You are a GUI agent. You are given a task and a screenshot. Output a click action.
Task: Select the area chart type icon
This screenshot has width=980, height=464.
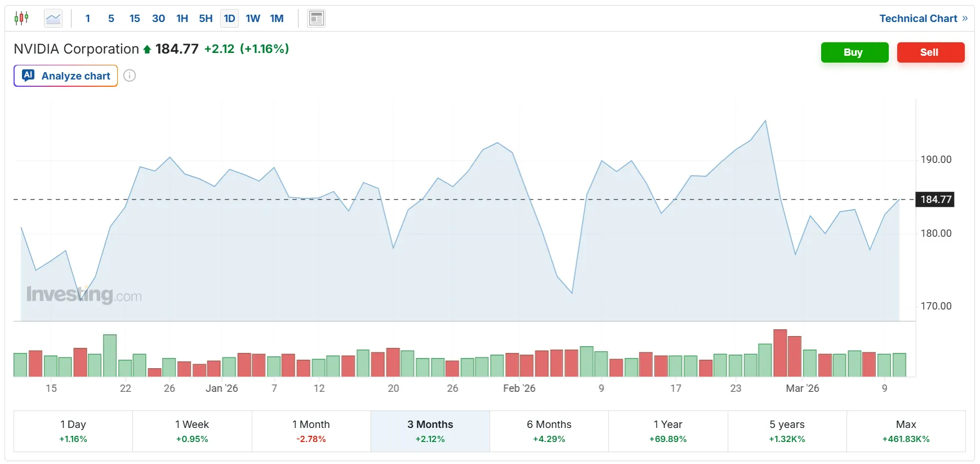coord(54,19)
